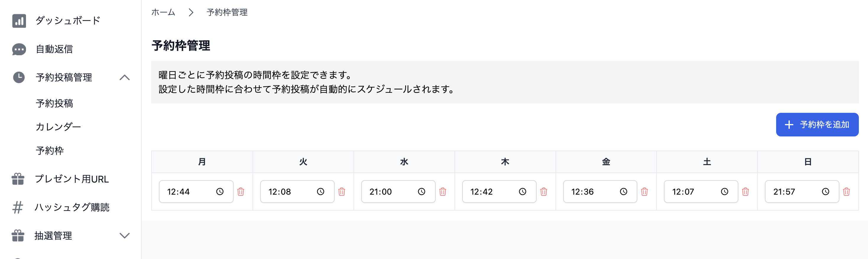Navigate to ホーム via the breadcrumb
This screenshot has height=259, width=868.
coord(163,12)
